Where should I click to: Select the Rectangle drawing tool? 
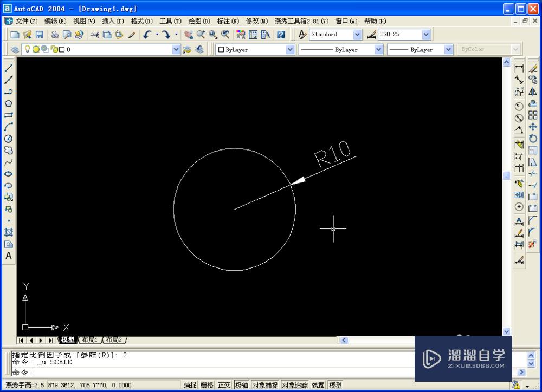tap(8, 115)
